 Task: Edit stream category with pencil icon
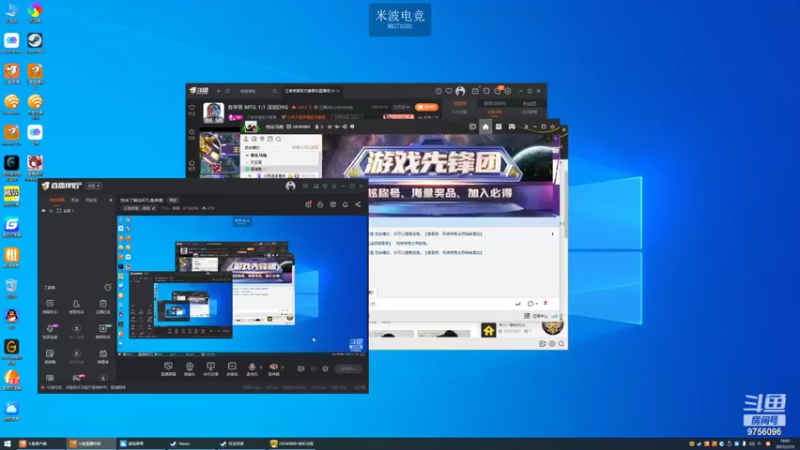coord(154,208)
